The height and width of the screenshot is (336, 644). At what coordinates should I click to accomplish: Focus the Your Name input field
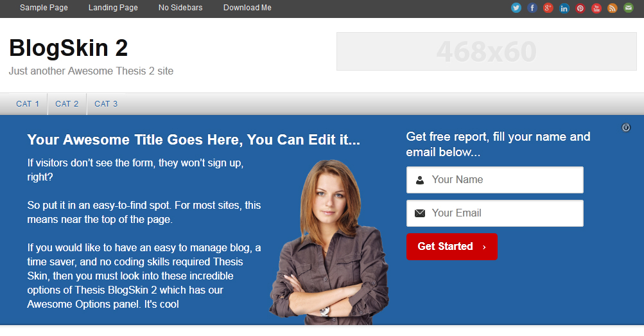tap(495, 180)
